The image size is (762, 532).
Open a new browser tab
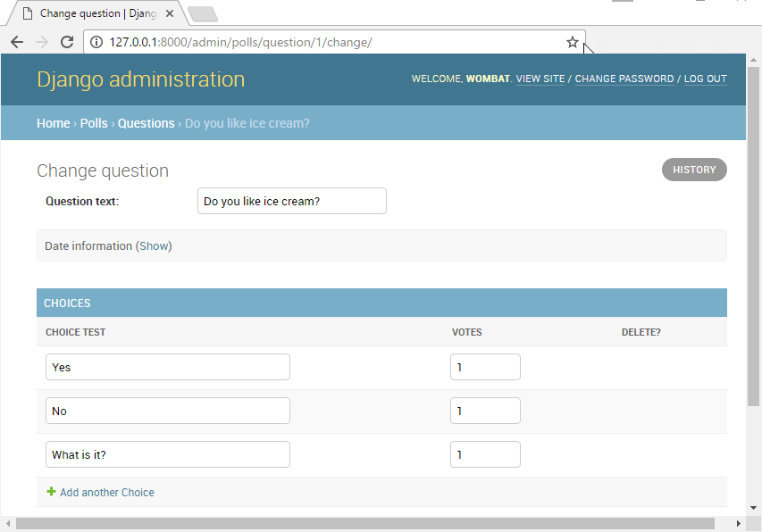(204, 13)
